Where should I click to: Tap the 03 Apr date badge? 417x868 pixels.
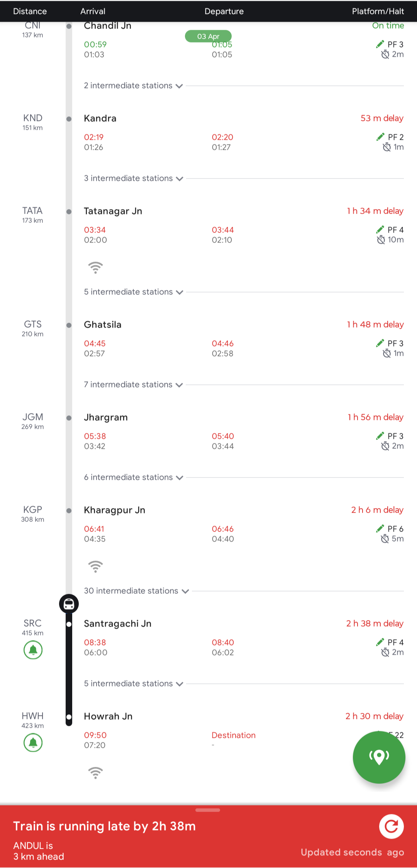pos(208,36)
